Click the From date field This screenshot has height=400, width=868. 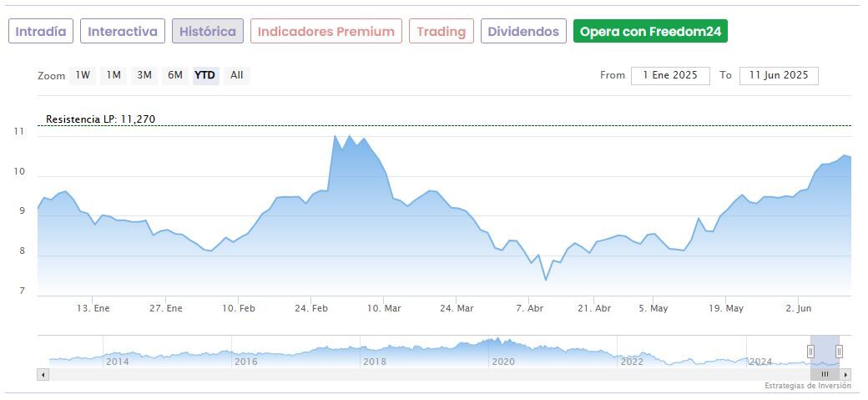[670, 75]
